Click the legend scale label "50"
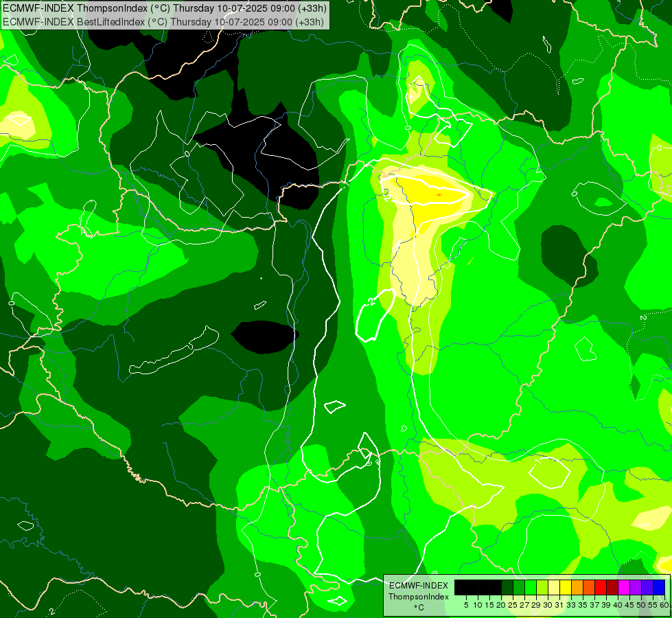This screenshot has height=618, width=672. [641, 605]
